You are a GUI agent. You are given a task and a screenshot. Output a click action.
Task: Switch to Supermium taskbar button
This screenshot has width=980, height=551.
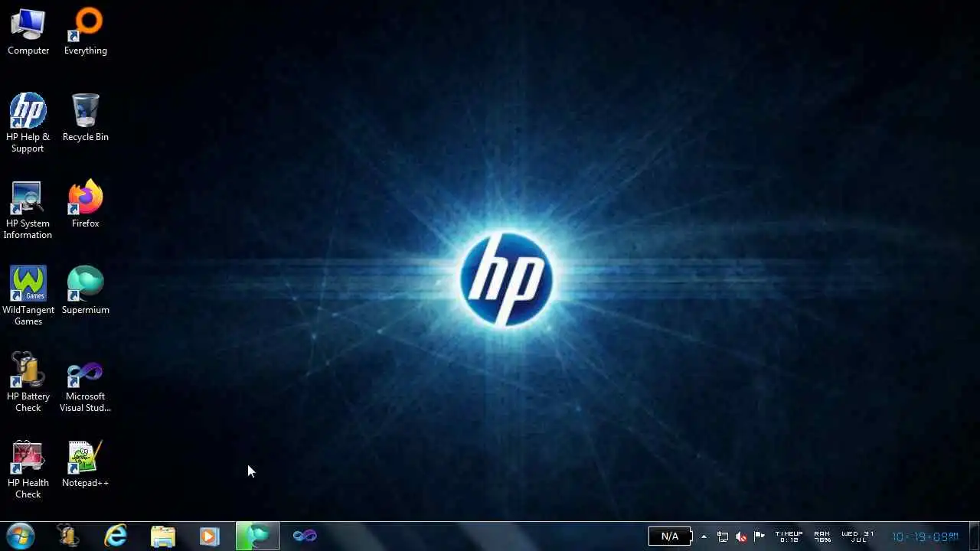click(x=257, y=536)
